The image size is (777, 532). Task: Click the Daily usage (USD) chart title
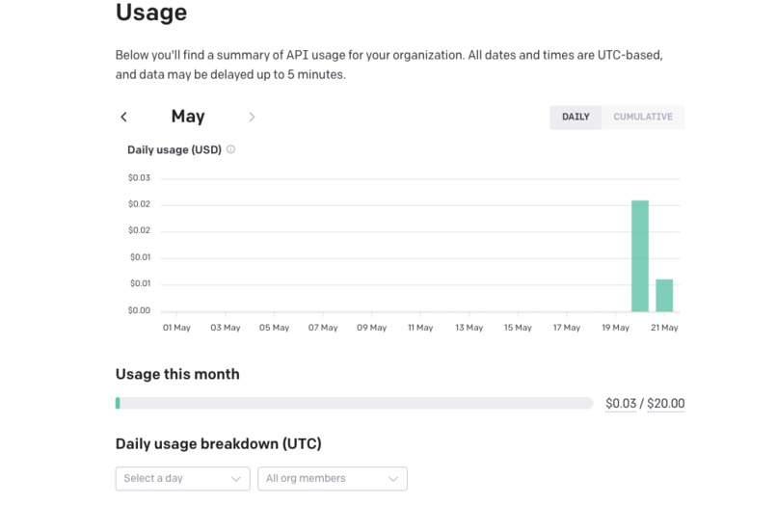174,149
